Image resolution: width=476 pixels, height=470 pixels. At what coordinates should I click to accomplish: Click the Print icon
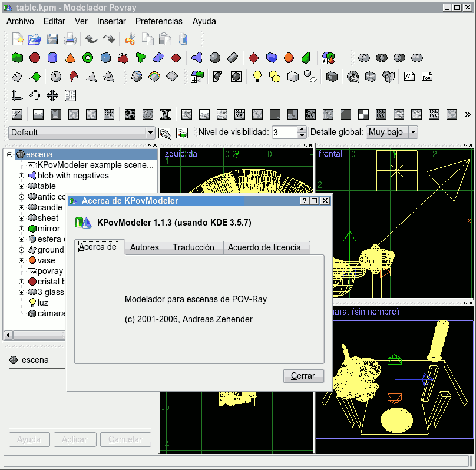click(70, 39)
